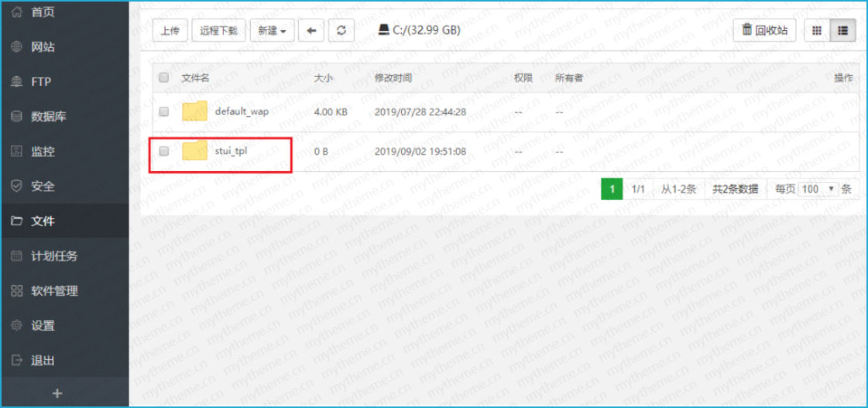Screen dimensions: 868x408
Task: Click the grid icon beside 软件管理
Action: 16,291
